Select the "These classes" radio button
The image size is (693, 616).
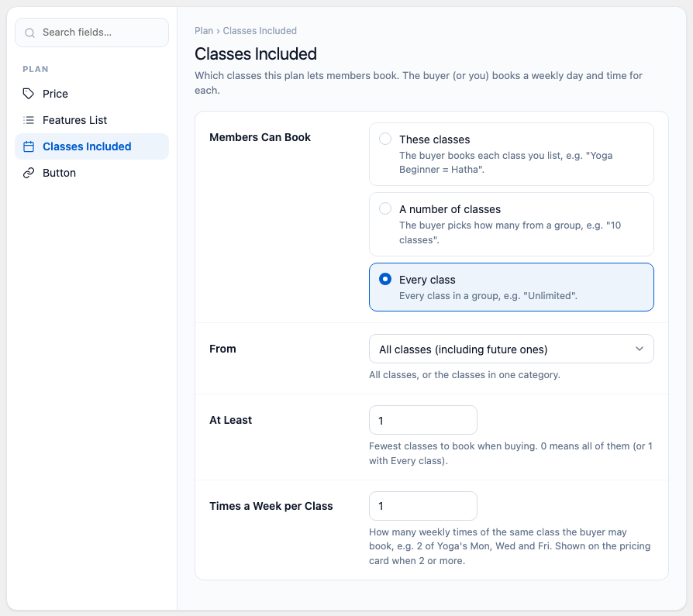385,139
